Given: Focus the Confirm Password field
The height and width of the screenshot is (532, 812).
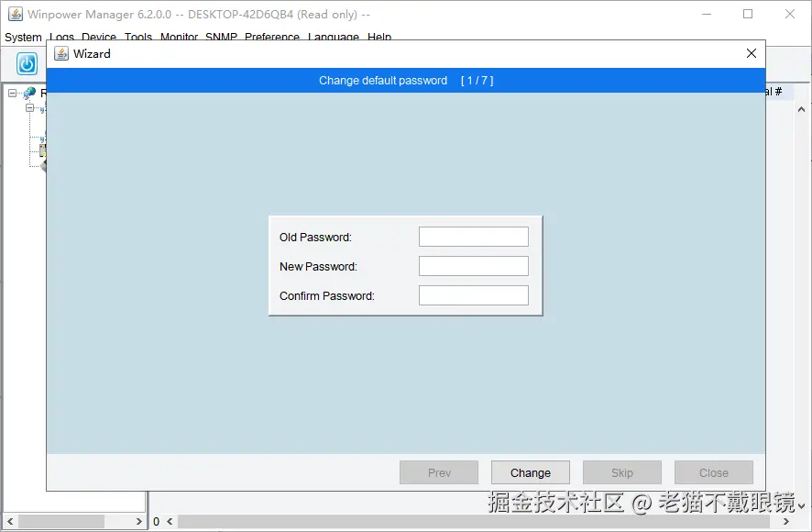Looking at the screenshot, I should coord(473,295).
